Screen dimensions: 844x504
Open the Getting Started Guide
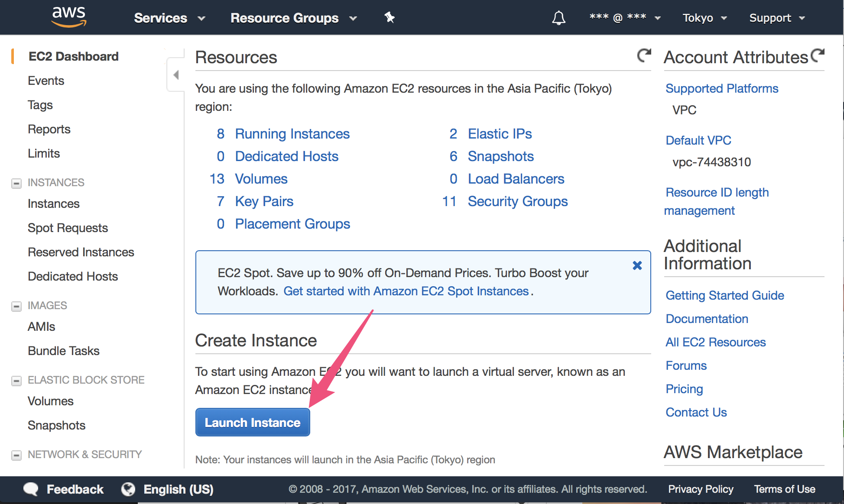[725, 295]
